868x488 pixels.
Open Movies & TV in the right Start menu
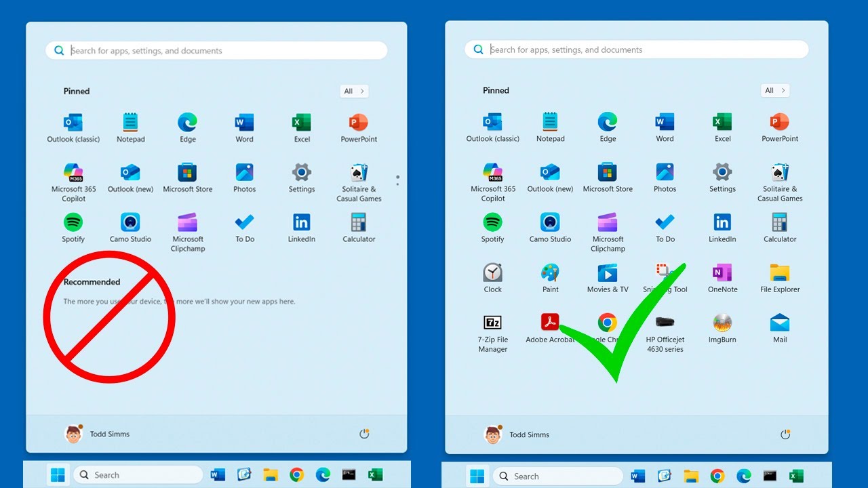608,279
